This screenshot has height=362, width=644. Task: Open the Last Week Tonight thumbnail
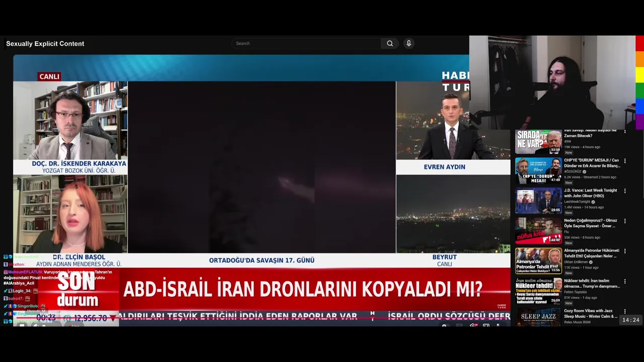(538, 201)
